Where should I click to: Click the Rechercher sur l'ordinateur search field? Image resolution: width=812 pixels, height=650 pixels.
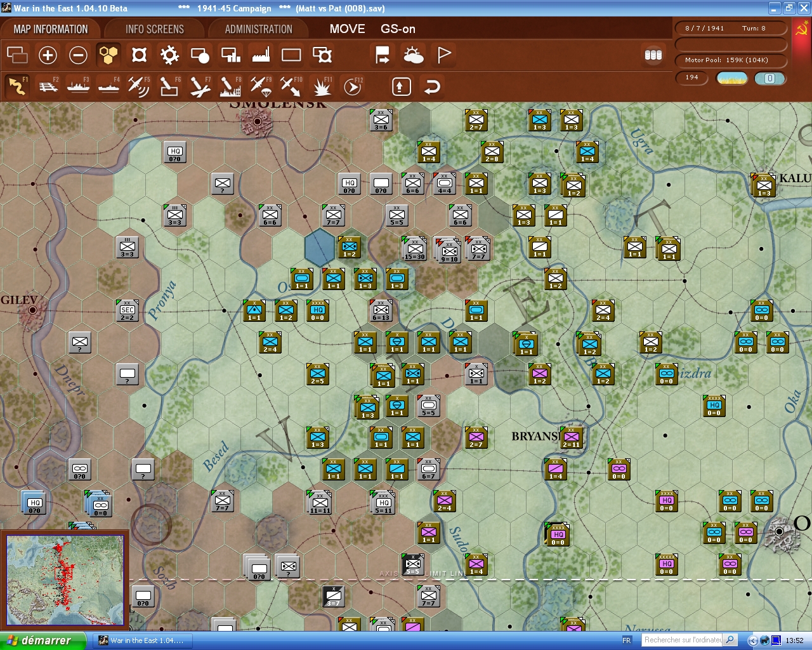683,640
